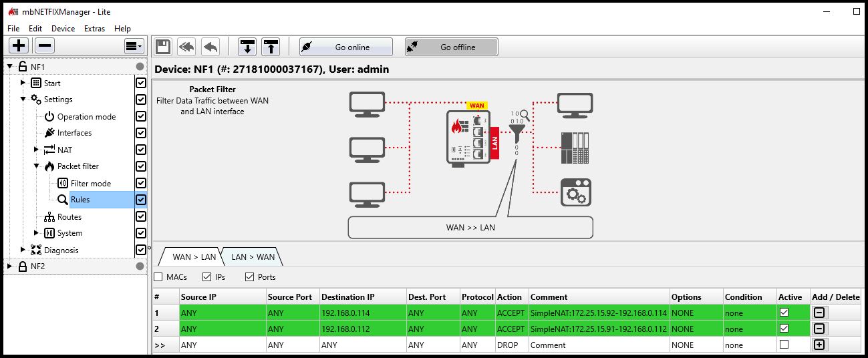The width and height of the screenshot is (868, 358).
Task: Click the Go offline button
Action: click(x=452, y=47)
